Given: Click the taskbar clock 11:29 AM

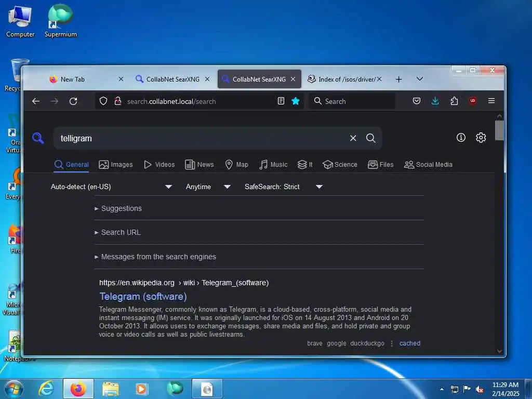Looking at the screenshot, I should (506, 389).
